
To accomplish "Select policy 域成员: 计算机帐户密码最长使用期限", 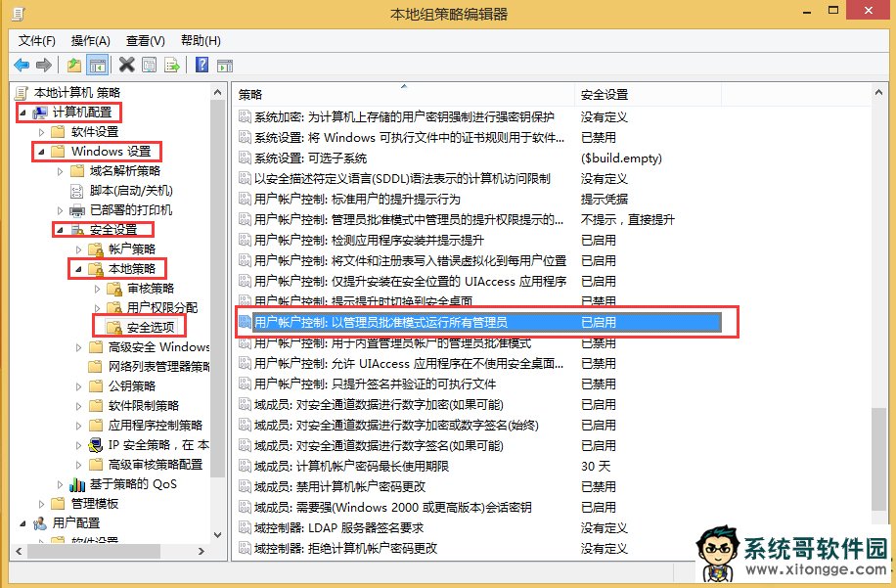I will pyautogui.click(x=350, y=466).
